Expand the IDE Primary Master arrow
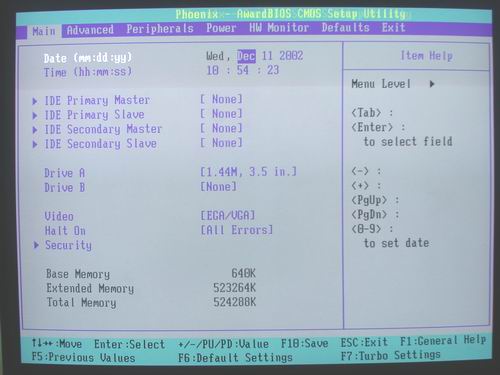 pyautogui.click(x=35, y=101)
